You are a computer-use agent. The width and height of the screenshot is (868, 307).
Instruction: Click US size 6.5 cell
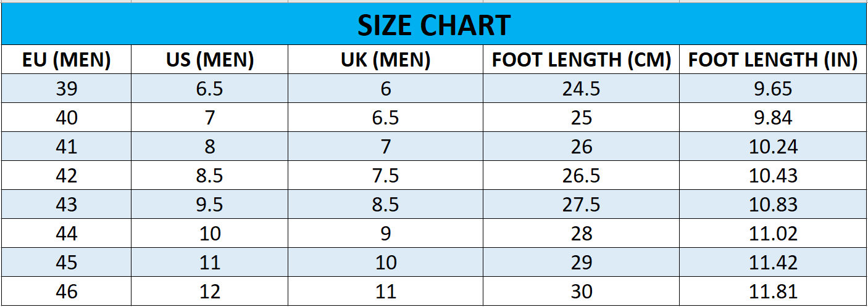pyautogui.click(x=210, y=89)
